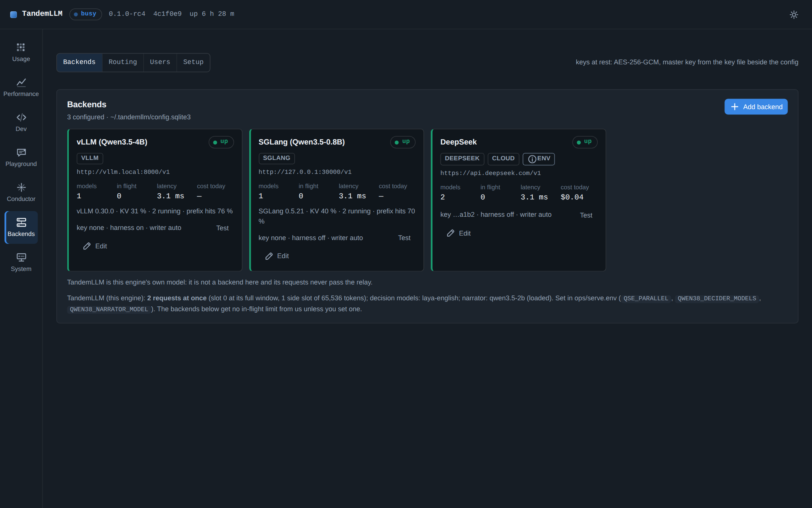This screenshot has width=812, height=508.
Task: Click the version 0.1.0-rc4 text
Action: pos(127,14)
